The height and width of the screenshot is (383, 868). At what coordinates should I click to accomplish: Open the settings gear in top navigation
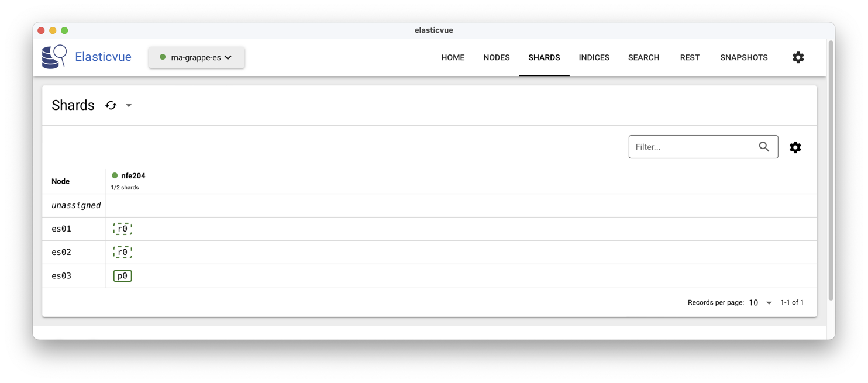coord(798,57)
